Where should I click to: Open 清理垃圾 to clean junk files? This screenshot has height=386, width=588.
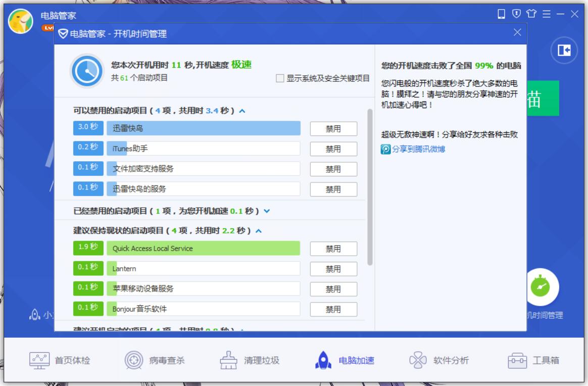[x=246, y=361]
